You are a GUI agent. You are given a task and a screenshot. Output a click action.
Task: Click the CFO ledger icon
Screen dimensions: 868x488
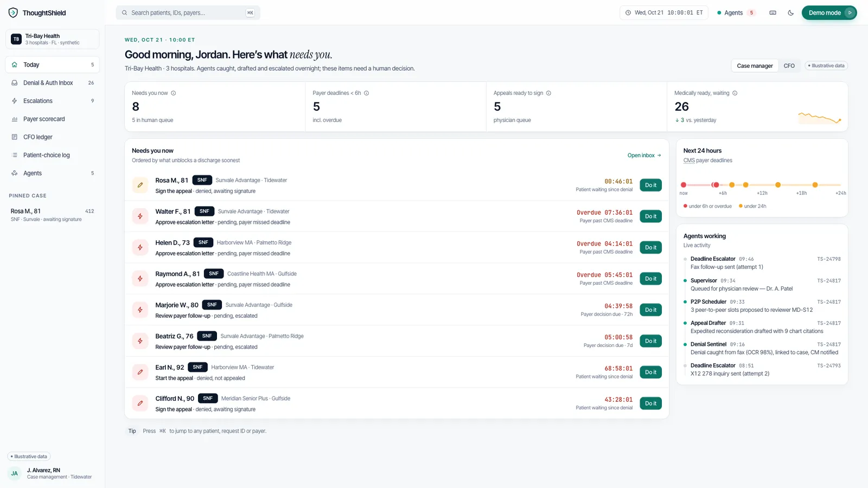pyautogui.click(x=15, y=137)
